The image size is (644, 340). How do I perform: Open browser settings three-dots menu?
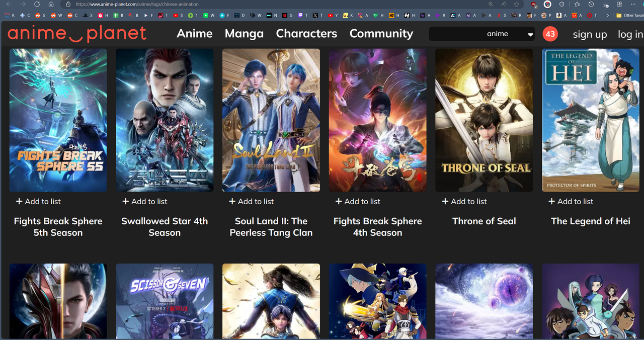pos(633,4)
